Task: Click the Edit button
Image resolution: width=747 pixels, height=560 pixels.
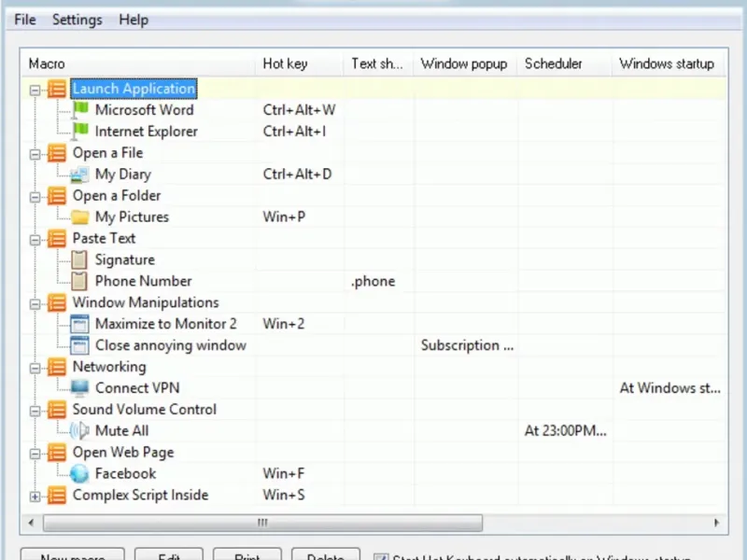Action: [x=169, y=554]
